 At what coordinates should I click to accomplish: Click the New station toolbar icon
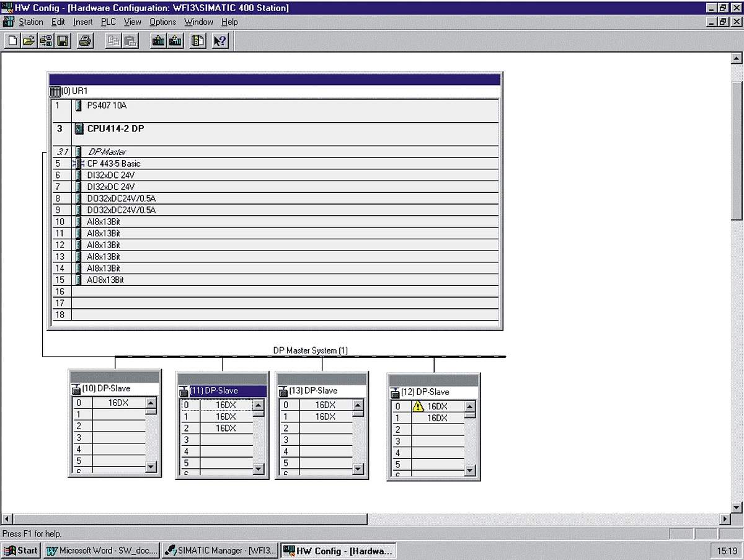(x=12, y=41)
